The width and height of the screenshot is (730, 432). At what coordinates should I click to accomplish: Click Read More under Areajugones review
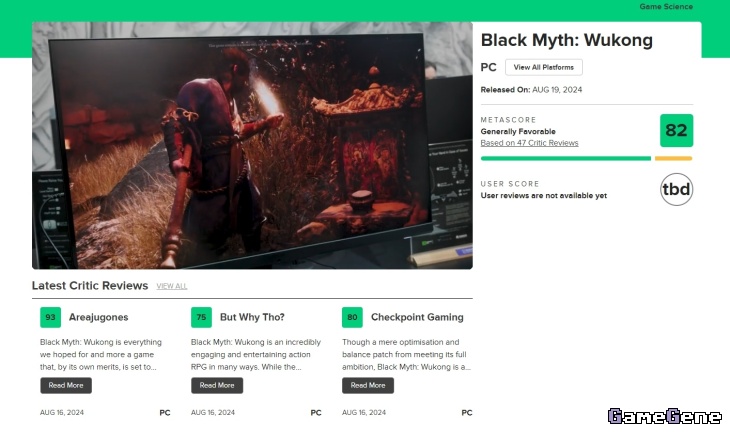tap(66, 385)
